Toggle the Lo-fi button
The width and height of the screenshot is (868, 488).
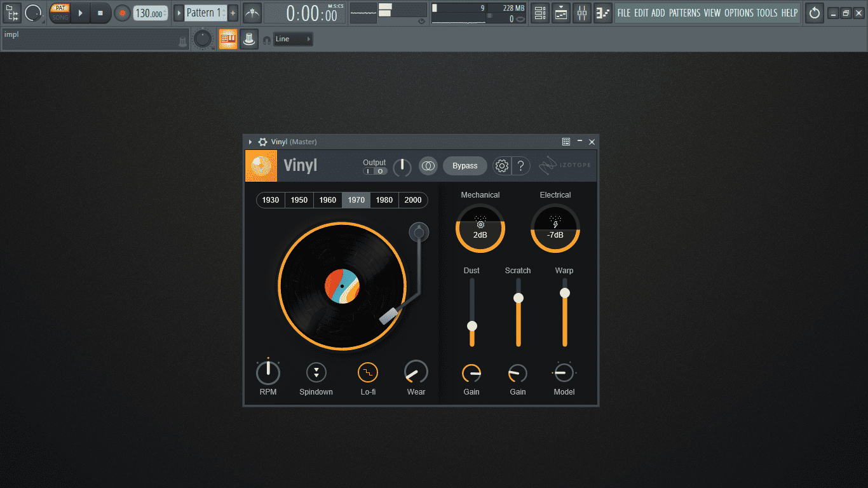(368, 372)
